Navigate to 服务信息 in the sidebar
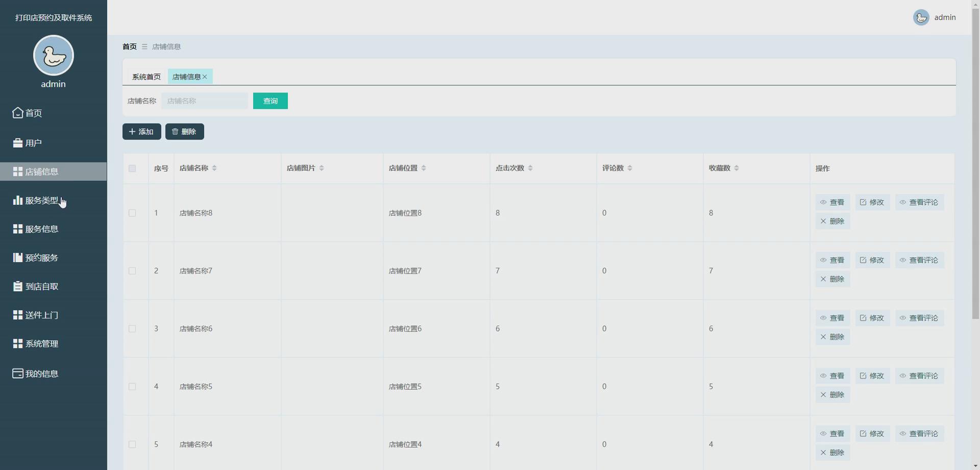This screenshot has width=980, height=470. point(41,229)
